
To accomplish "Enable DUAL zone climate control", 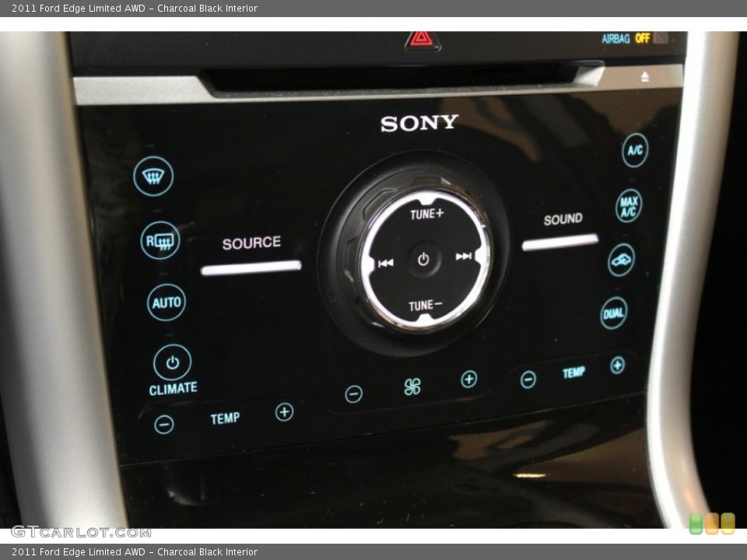I will (x=614, y=313).
